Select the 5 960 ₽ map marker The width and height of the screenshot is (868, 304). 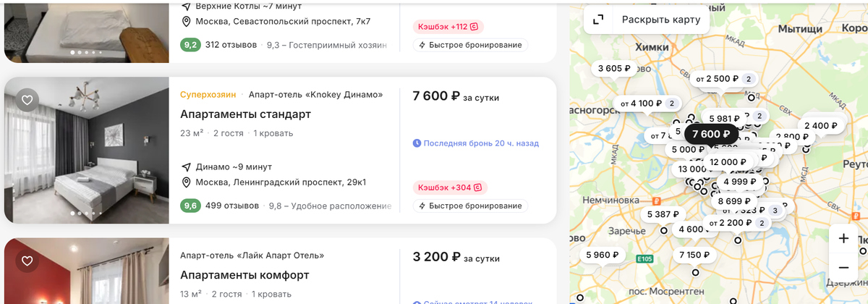click(603, 255)
